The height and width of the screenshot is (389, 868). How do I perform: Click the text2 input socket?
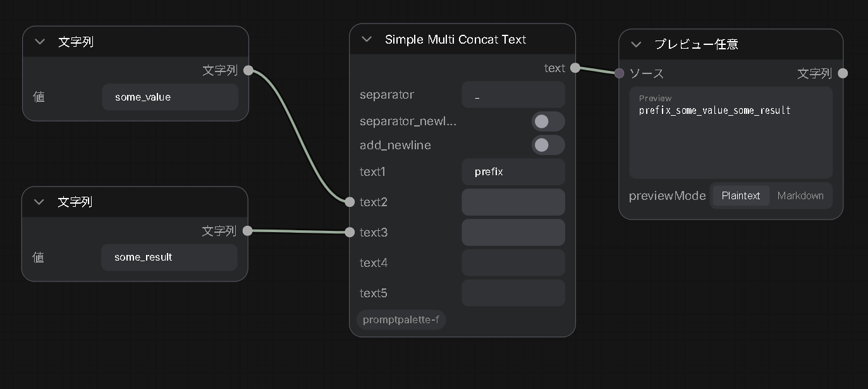350,202
